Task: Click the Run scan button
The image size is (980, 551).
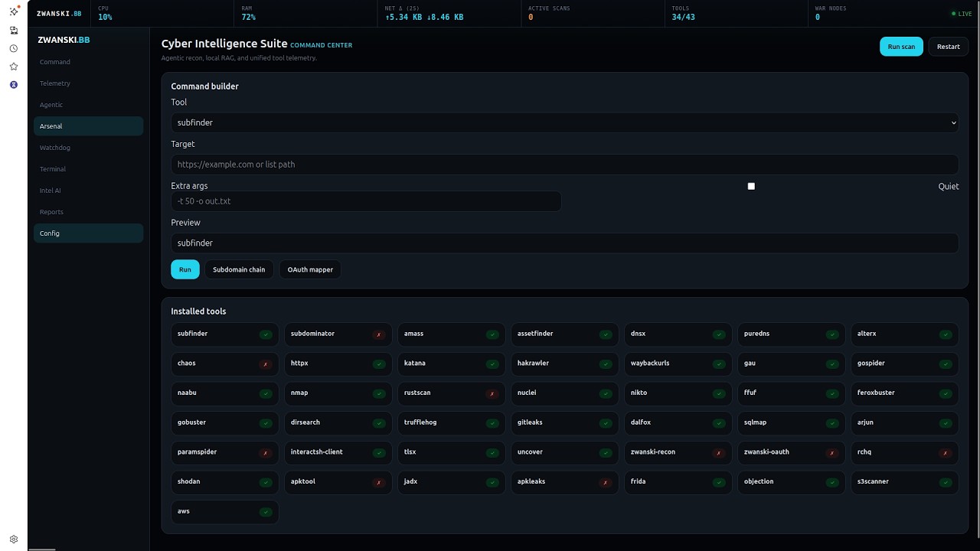Action: 901,47
